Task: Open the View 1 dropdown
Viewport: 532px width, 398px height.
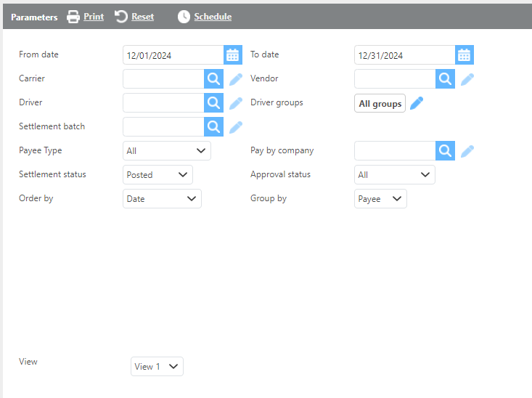Action: click(x=157, y=367)
